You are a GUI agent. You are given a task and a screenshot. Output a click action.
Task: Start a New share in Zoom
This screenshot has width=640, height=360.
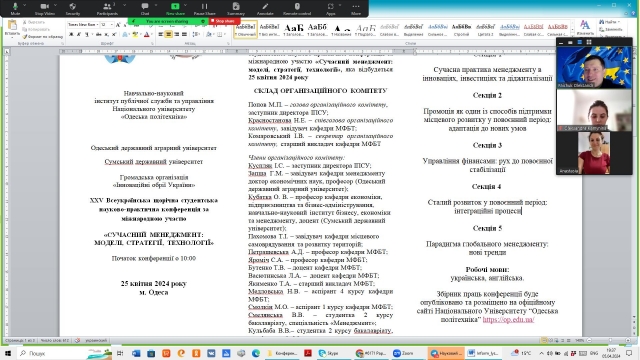coord(175,8)
